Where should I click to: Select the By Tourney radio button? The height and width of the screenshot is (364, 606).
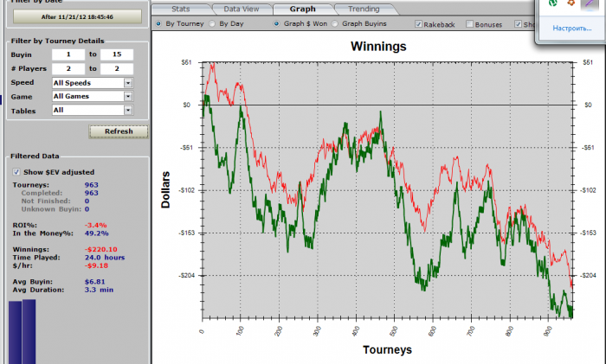point(158,24)
